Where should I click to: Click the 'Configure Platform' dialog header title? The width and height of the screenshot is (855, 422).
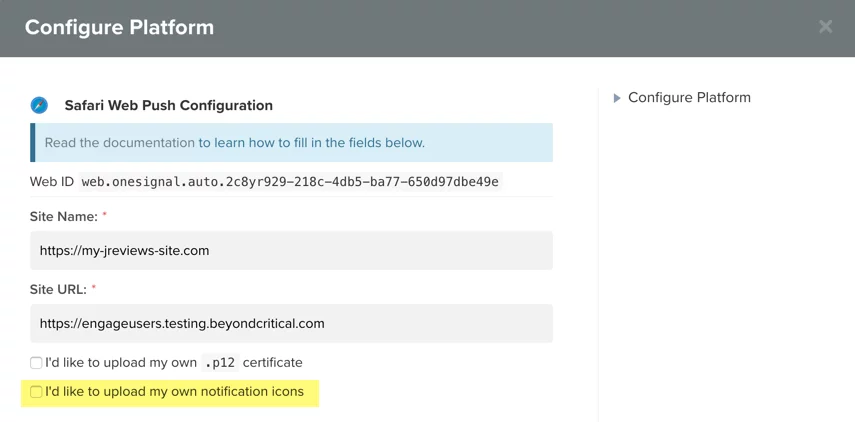pos(119,27)
